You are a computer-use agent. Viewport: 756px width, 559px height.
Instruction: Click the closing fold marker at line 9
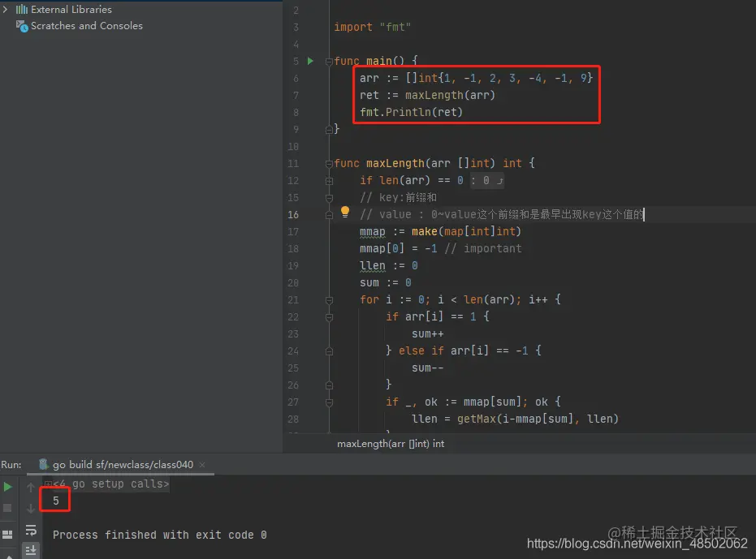click(329, 130)
